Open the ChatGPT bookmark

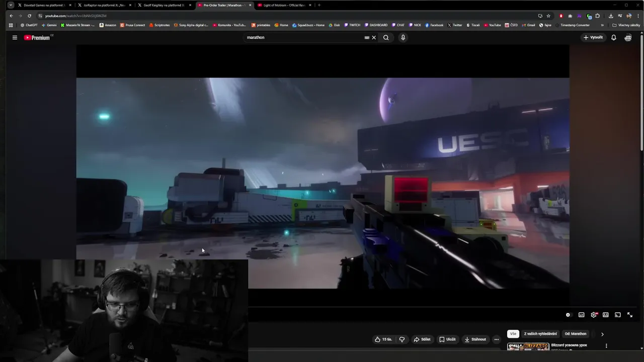pos(29,25)
